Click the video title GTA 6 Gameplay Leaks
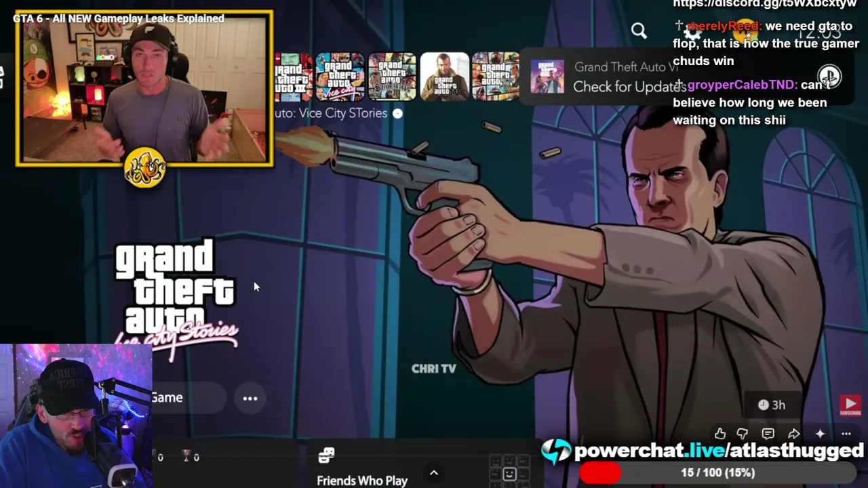The height and width of the screenshot is (488, 868). click(119, 18)
